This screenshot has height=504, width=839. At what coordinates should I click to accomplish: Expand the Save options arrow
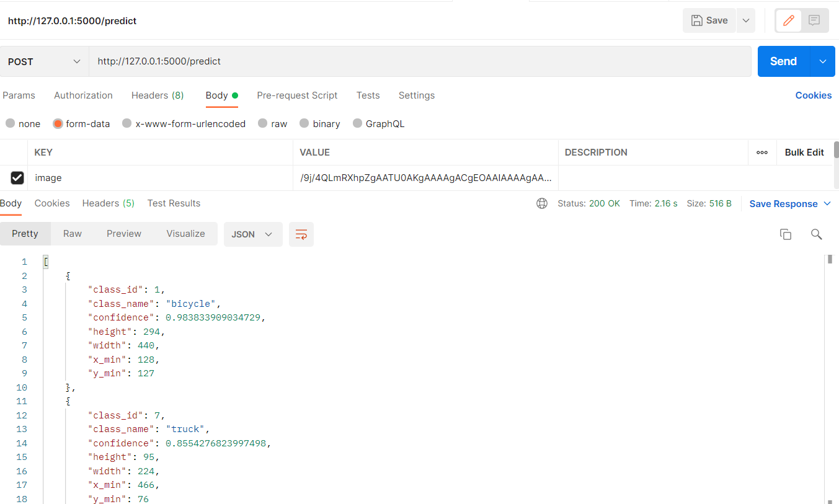(746, 20)
